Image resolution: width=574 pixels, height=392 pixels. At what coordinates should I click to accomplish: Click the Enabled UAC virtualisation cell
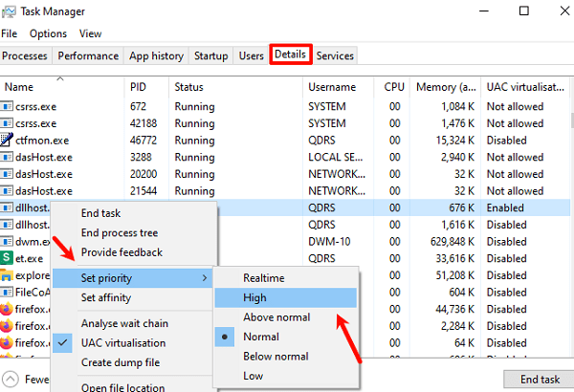pos(505,207)
